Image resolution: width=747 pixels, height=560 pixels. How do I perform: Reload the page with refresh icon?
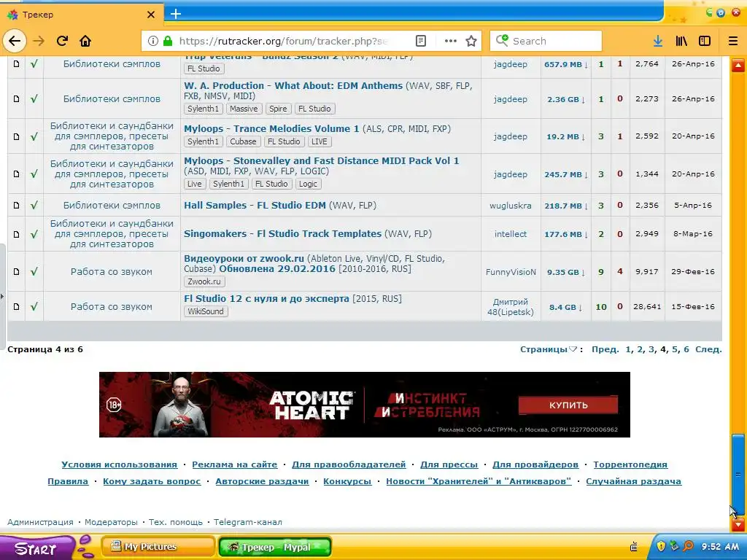pos(62,41)
